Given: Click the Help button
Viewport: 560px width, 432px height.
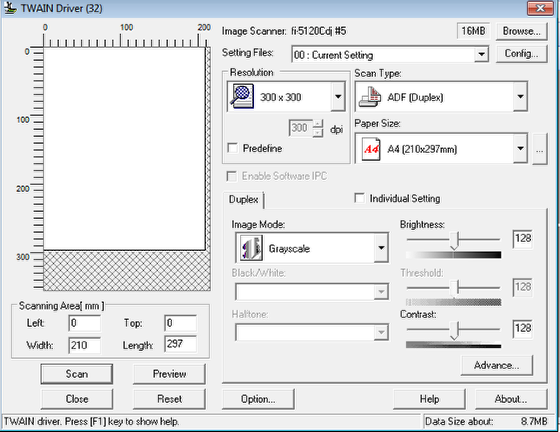Looking at the screenshot, I should pyautogui.click(x=429, y=399).
